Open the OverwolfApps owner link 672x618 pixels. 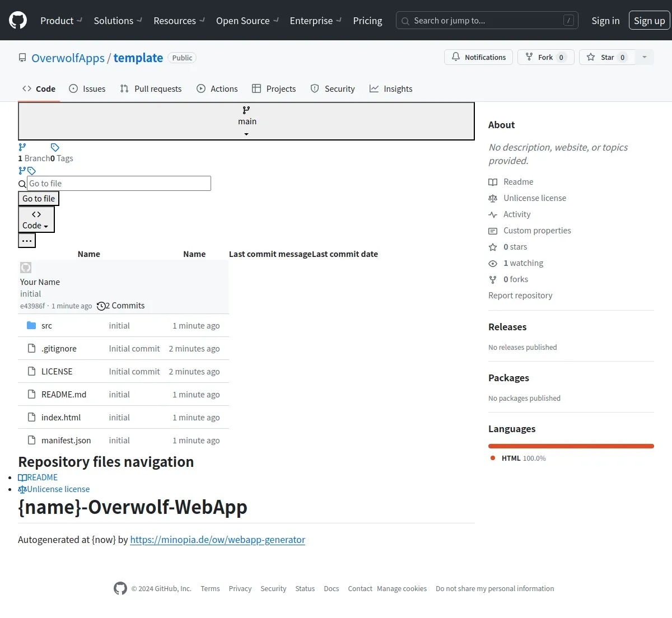coord(68,58)
